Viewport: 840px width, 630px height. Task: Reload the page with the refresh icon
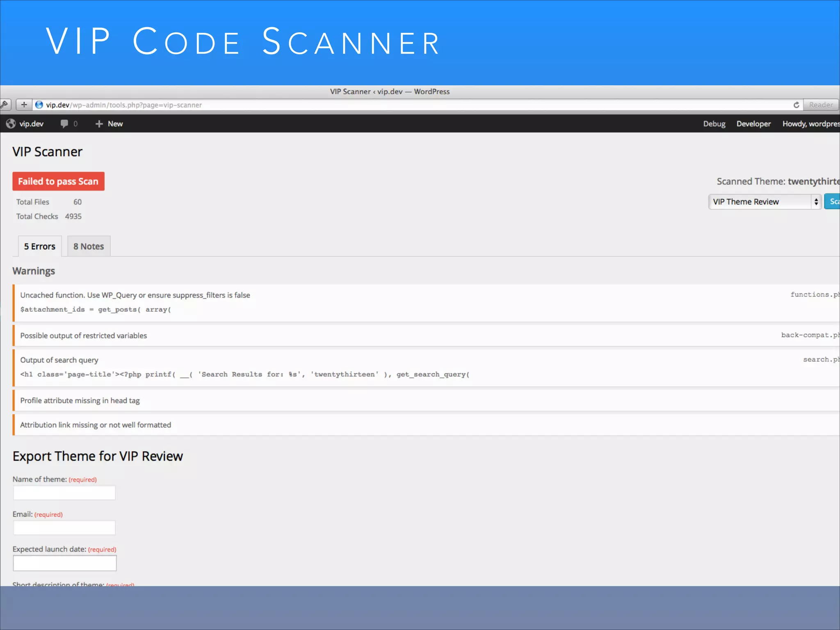796,105
